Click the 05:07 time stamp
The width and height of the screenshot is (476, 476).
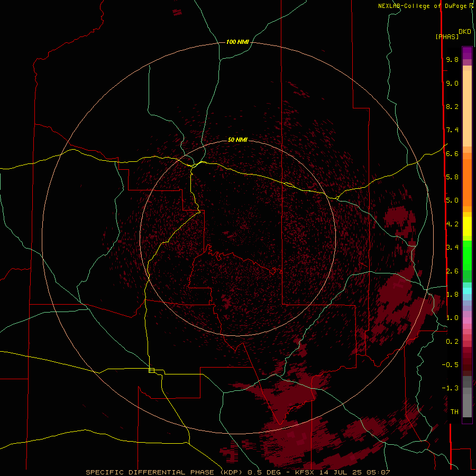[x=378, y=472]
